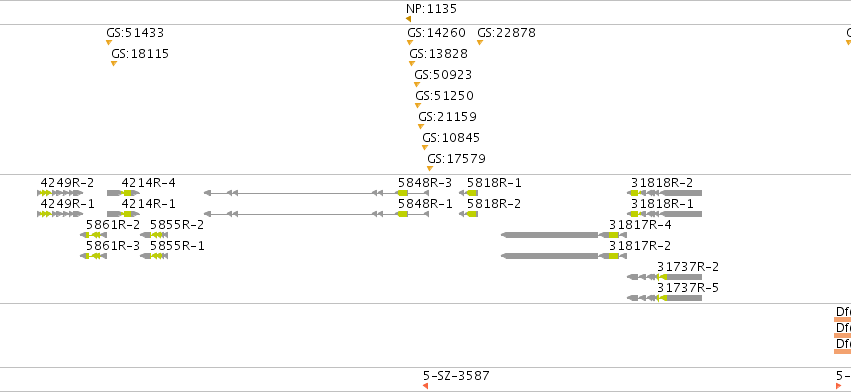Image resolution: width=851 pixels, height=392 pixels.
Task: Choose the GS:51250 triangle marker
Action: pos(418,105)
